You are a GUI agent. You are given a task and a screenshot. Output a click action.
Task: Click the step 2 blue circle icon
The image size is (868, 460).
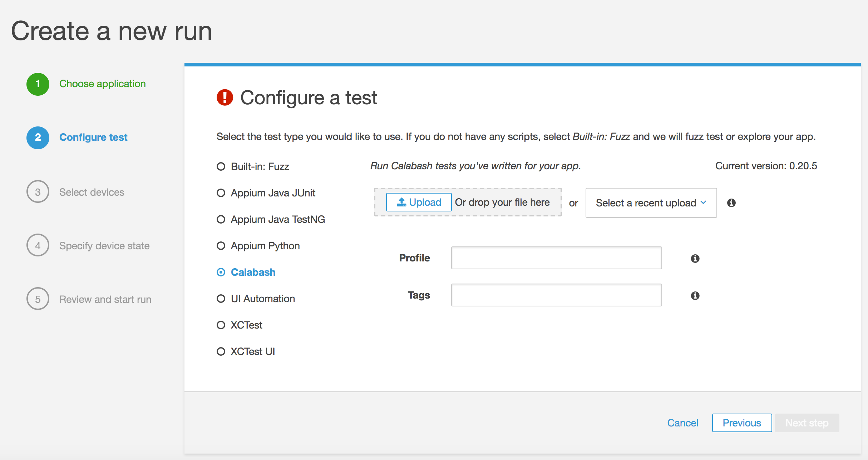(38, 137)
